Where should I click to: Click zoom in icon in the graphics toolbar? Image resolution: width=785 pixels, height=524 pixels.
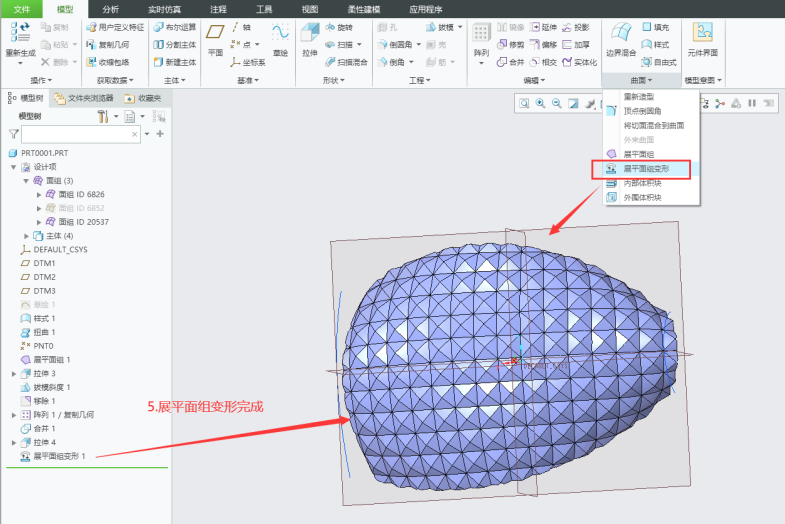click(540, 103)
